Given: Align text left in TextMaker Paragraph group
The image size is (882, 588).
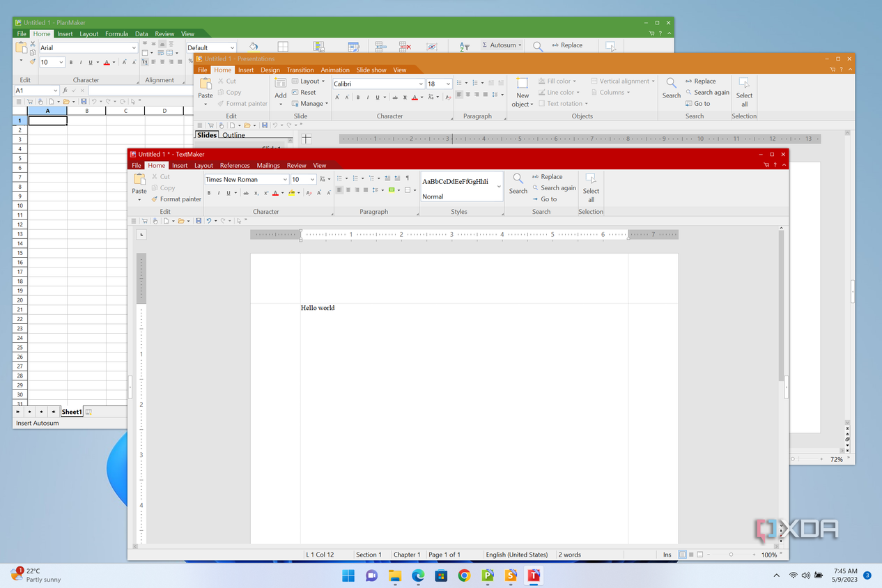Looking at the screenshot, I should coord(340,190).
